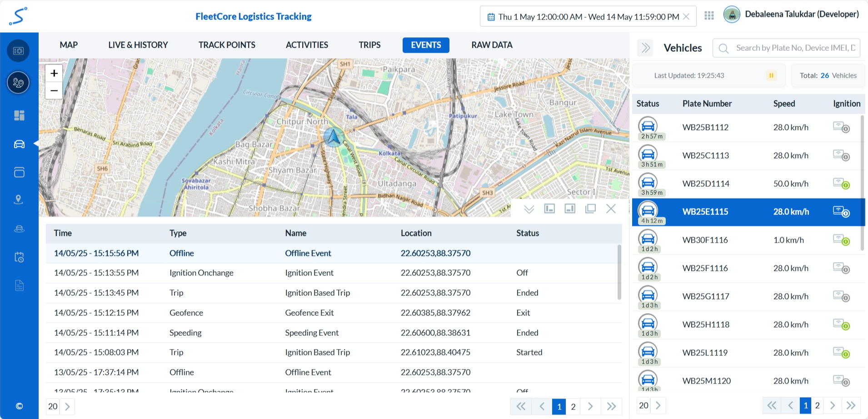Open the dashcam view from the sidebar
The height and width of the screenshot is (419, 868).
coord(18,229)
